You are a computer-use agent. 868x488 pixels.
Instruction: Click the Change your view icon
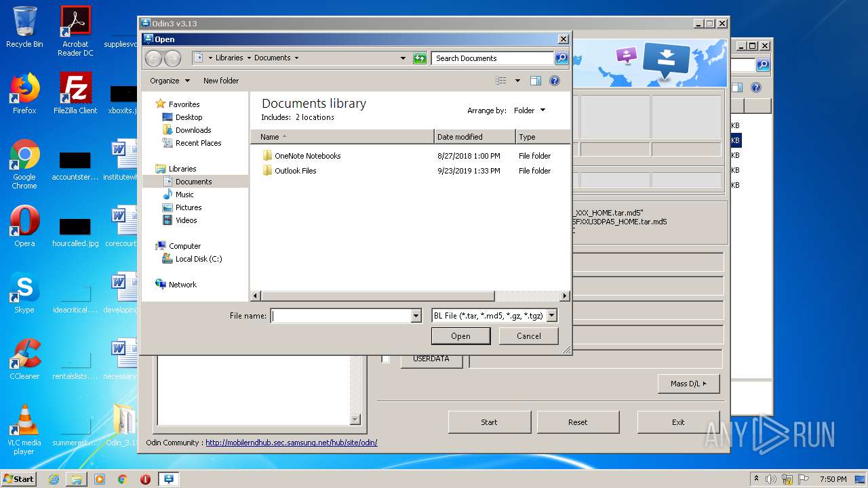(501, 81)
